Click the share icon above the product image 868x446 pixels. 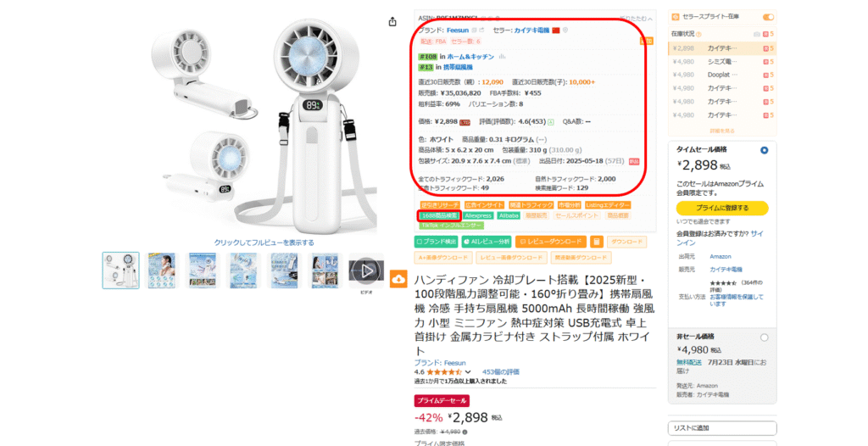pos(392,21)
